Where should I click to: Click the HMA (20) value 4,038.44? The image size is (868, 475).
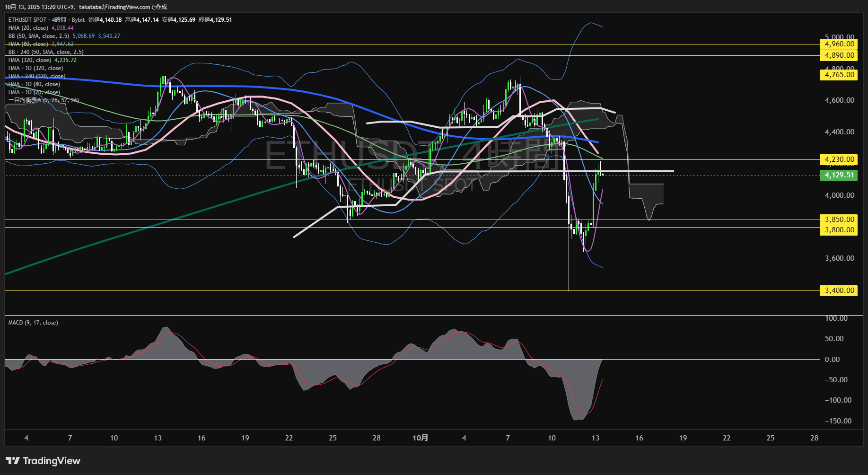pyautogui.click(x=62, y=28)
